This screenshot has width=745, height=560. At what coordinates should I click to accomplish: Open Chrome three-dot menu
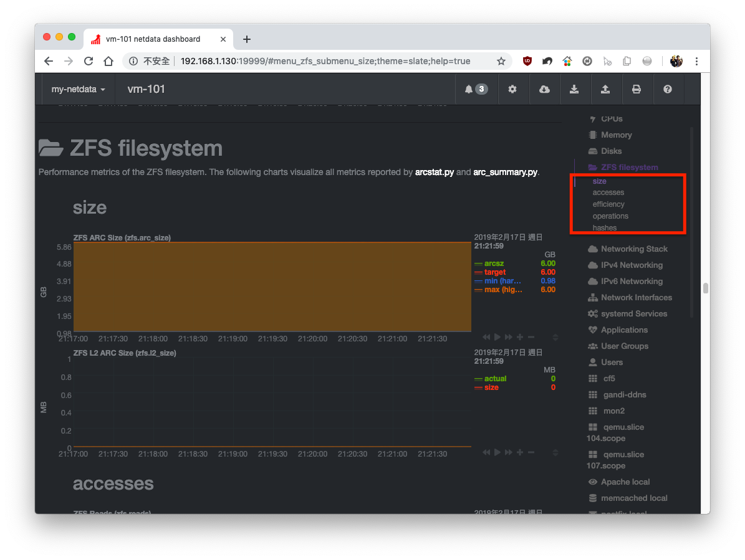(x=696, y=61)
